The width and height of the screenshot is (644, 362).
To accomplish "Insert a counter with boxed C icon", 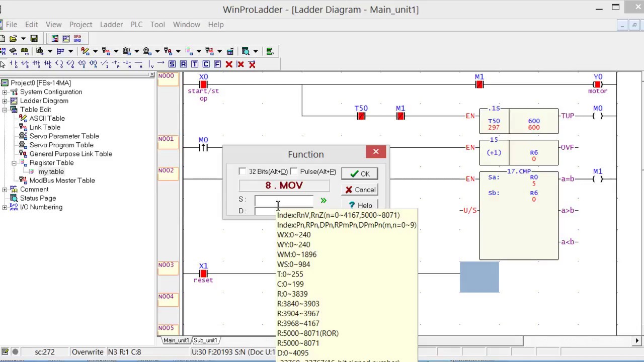I will tap(206, 64).
